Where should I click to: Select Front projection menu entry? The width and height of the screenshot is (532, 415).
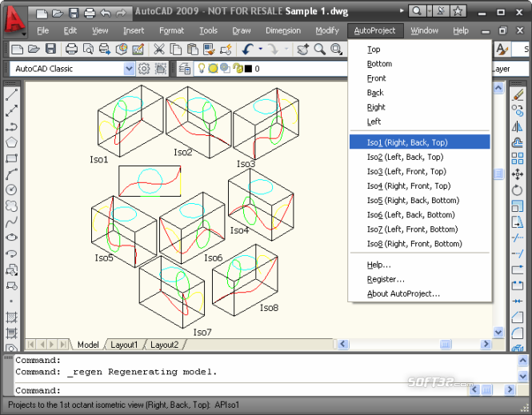coord(420,78)
